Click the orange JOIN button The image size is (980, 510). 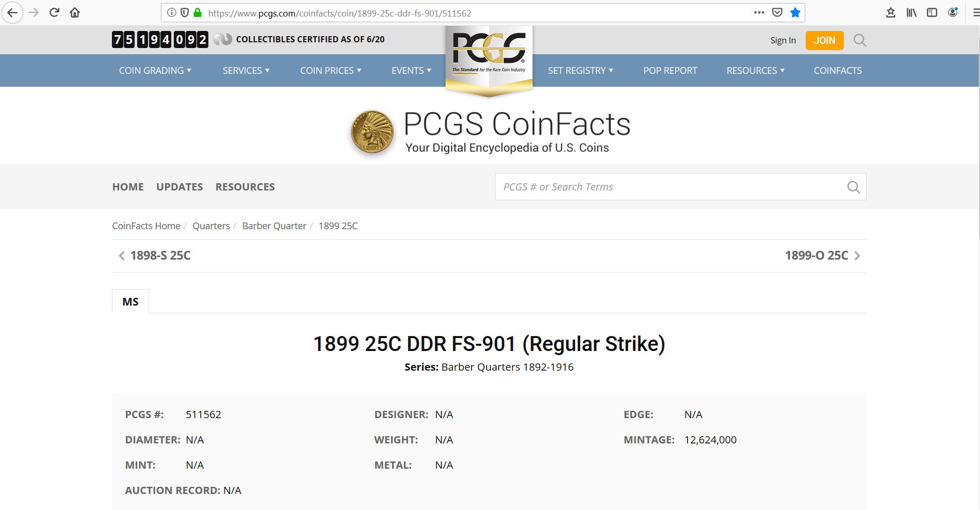tap(824, 40)
